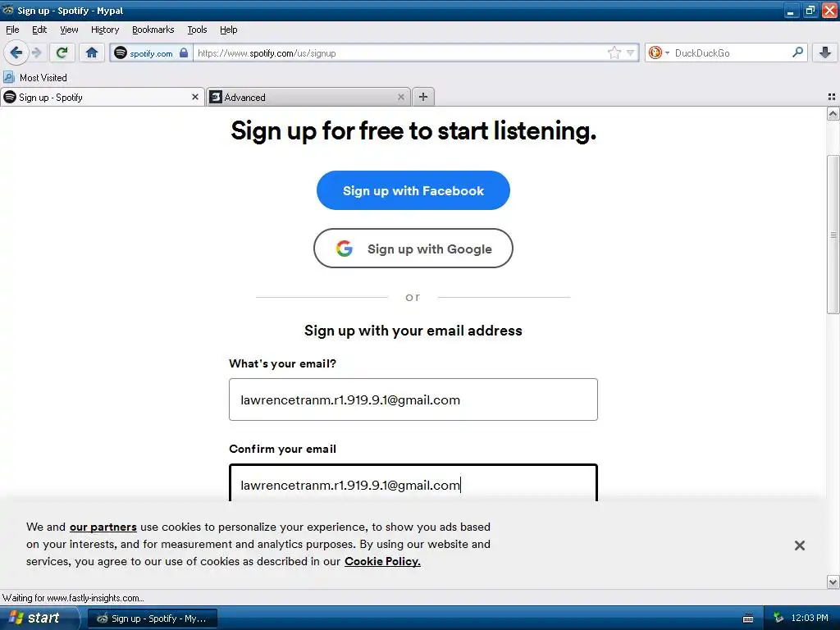Image resolution: width=840 pixels, height=630 pixels.
Task: Open the browser home page
Action: 92,52
